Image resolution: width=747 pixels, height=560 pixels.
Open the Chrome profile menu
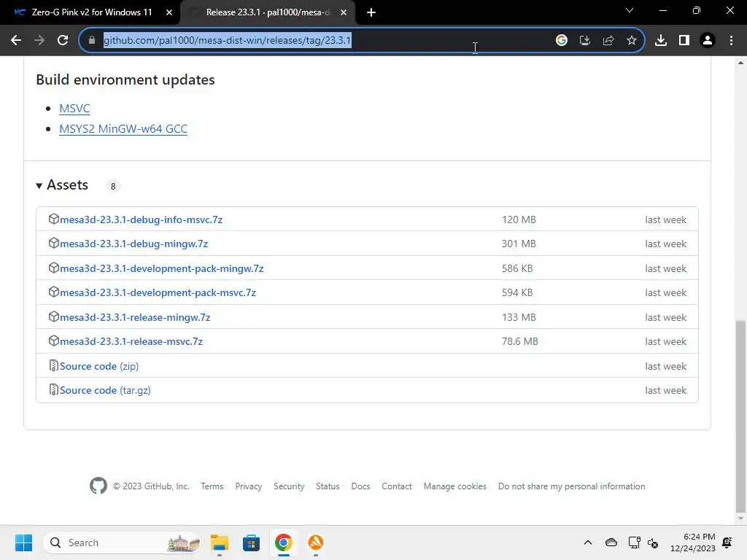click(x=708, y=41)
